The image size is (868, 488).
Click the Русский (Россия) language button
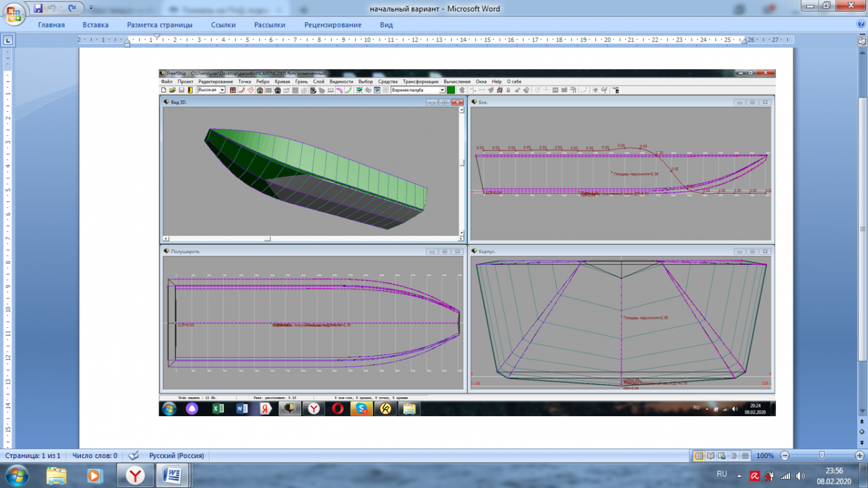click(176, 456)
